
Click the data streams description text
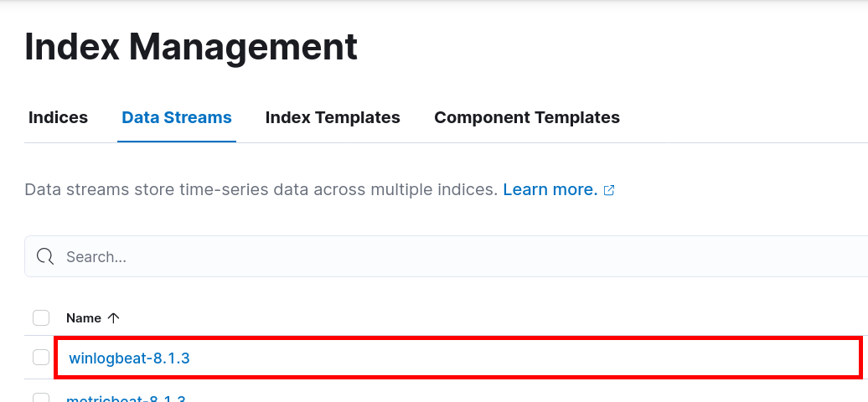tap(261, 190)
